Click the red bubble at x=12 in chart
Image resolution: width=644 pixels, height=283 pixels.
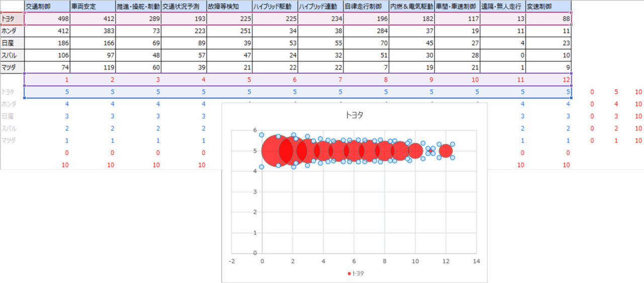pos(446,151)
